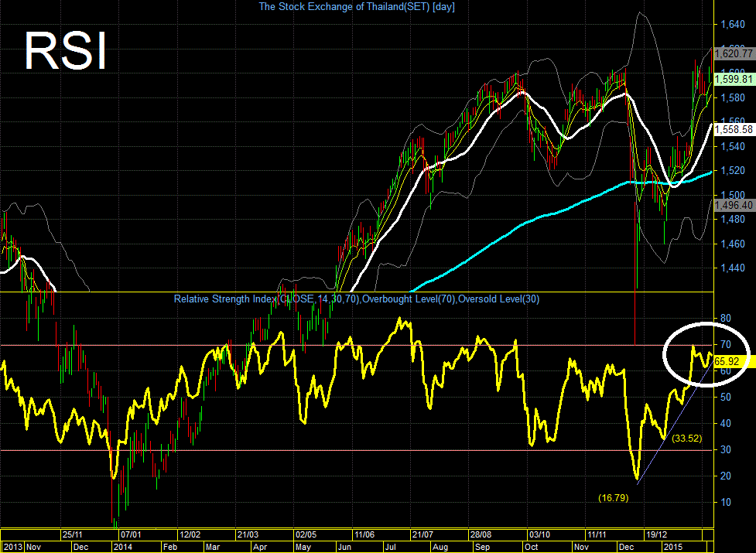The width and height of the screenshot is (756, 553).
Task: Select the (16.79) RSI low annotation
Action: [614, 498]
